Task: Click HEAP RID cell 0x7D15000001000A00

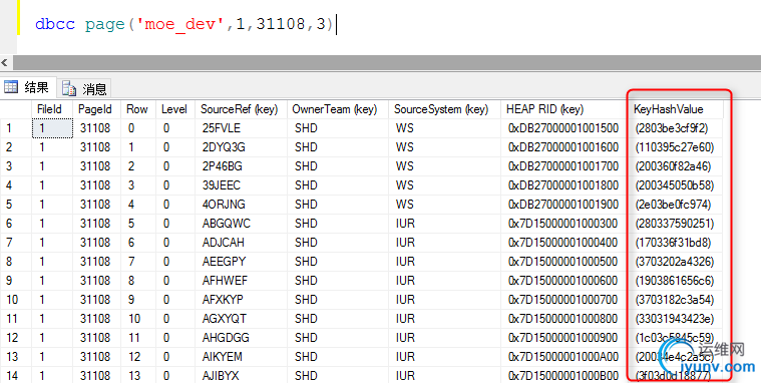Action: [563, 357]
